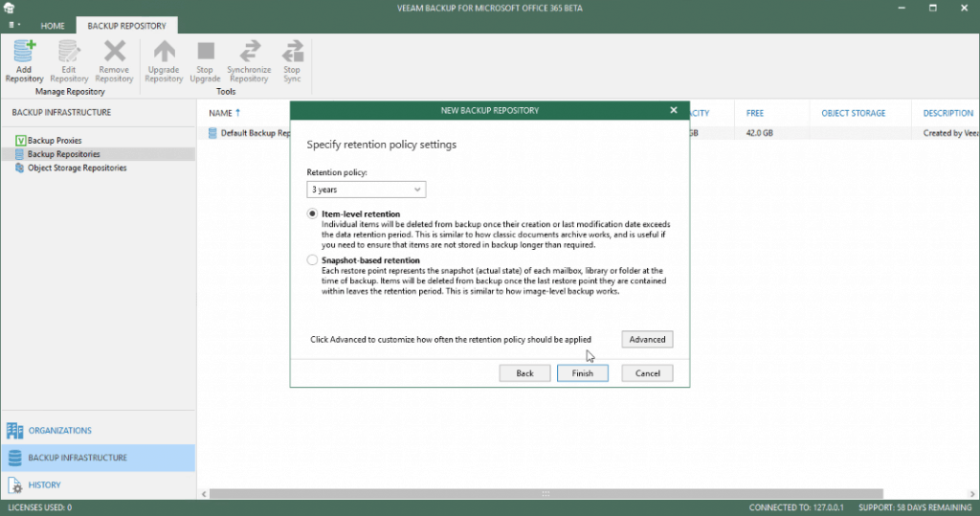Viewport: 980px width, 516px height.
Task: Click the horizontal scrollbar thumb
Action: [546, 494]
